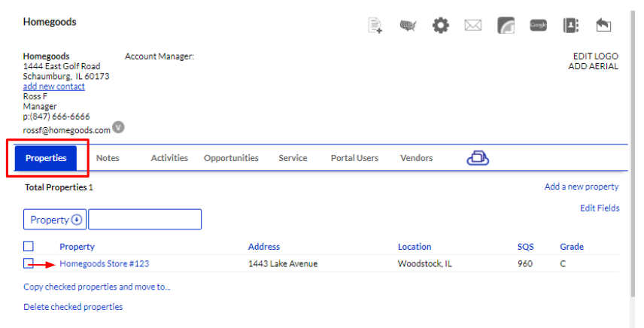Viewport: 644px width, 328px height.
Task: Open settings gear icon
Action: pyautogui.click(x=441, y=26)
